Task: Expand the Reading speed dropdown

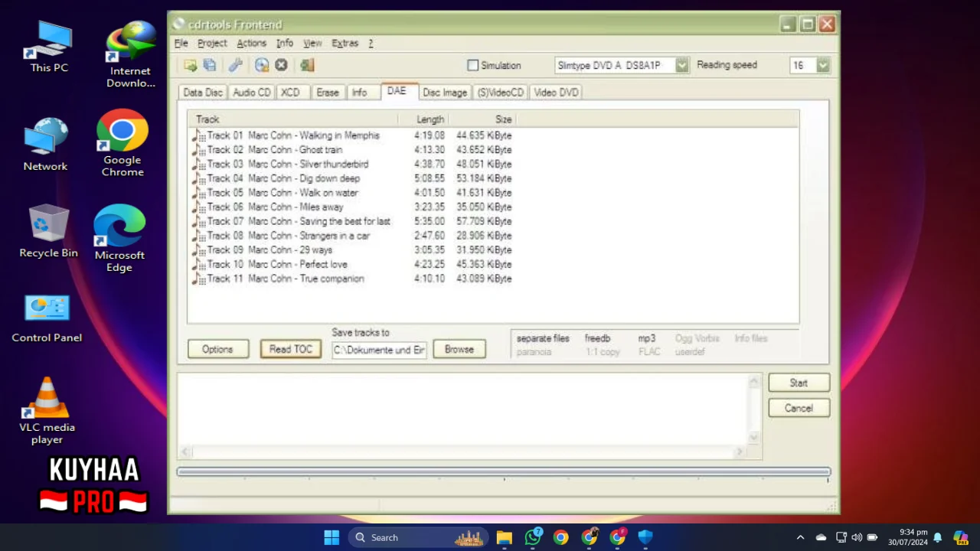Action: coord(822,66)
